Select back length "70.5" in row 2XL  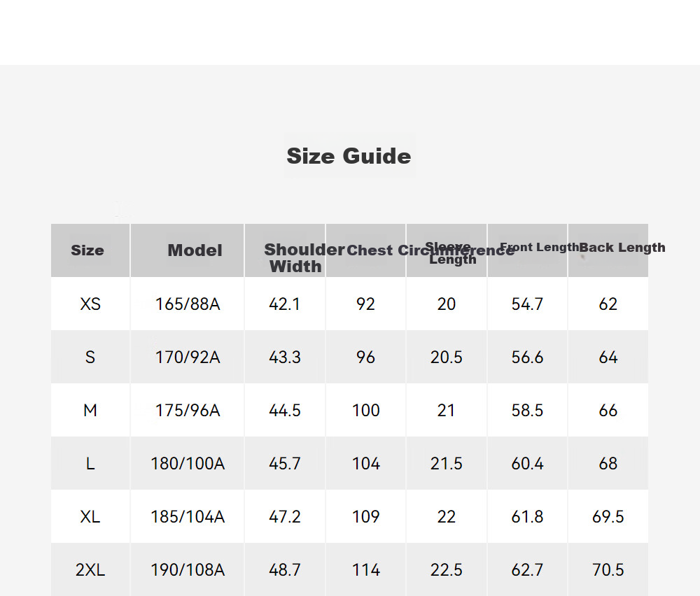(608, 569)
